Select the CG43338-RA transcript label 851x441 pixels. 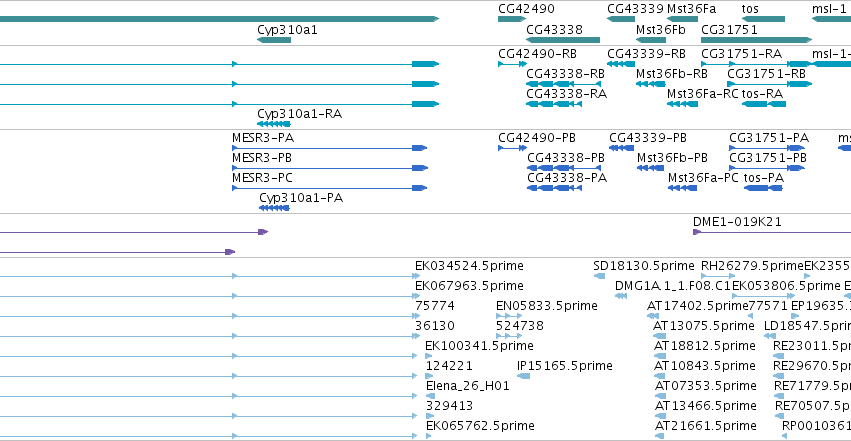[567, 94]
